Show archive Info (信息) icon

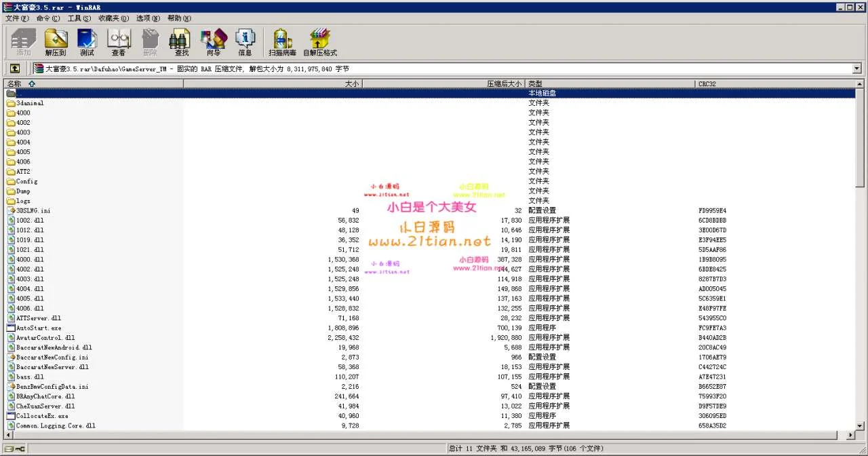[245, 42]
